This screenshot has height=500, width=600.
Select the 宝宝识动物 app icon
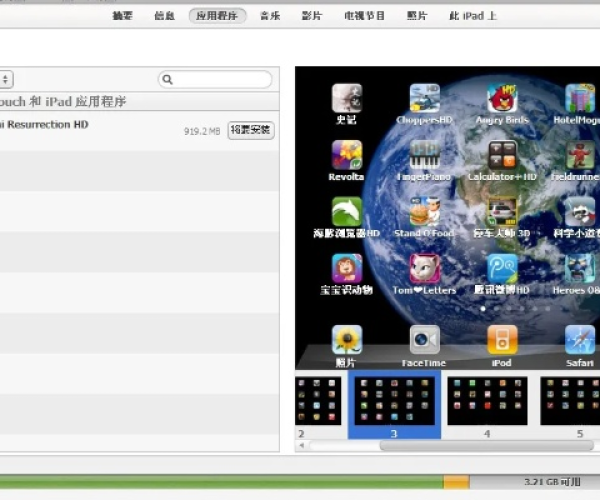[347, 268]
